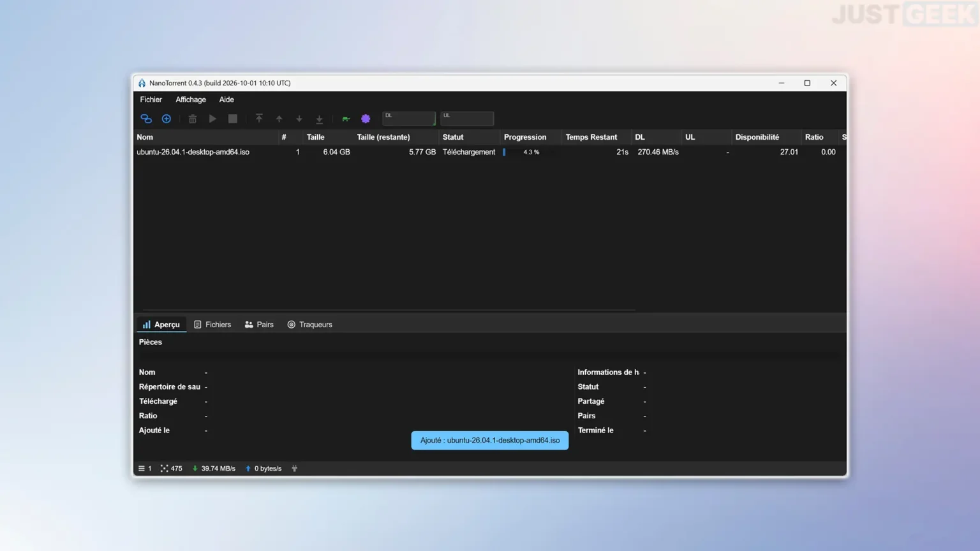Click the trash delete torrent icon

click(x=192, y=119)
